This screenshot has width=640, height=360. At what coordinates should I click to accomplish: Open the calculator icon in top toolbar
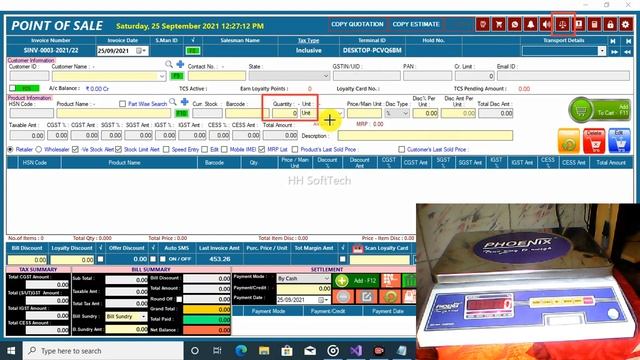(594, 24)
